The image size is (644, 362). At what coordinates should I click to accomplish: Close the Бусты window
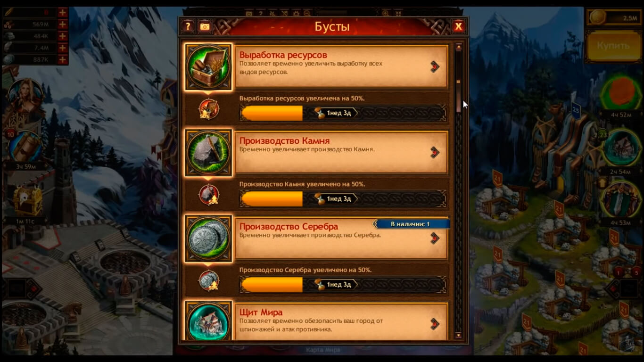pyautogui.click(x=458, y=26)
